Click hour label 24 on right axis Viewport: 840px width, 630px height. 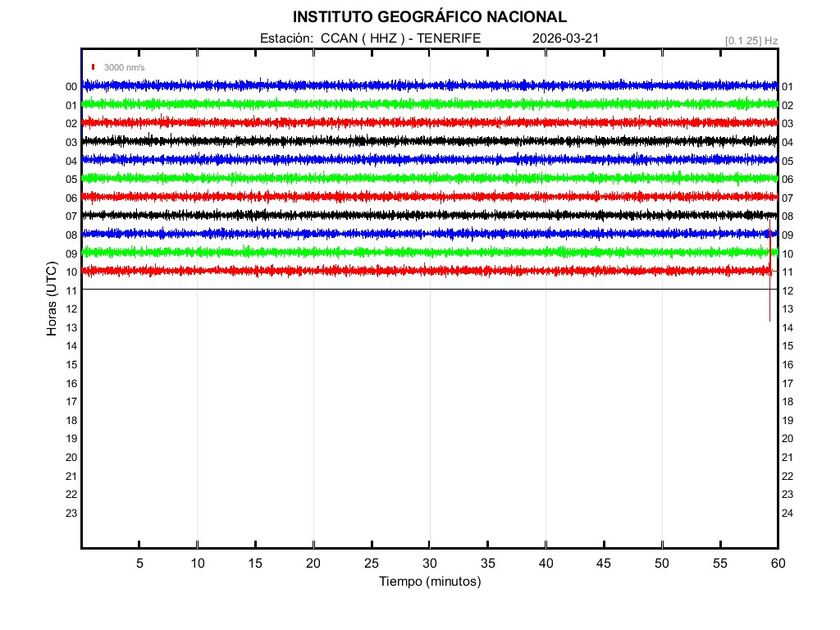[x=787, y=514]
